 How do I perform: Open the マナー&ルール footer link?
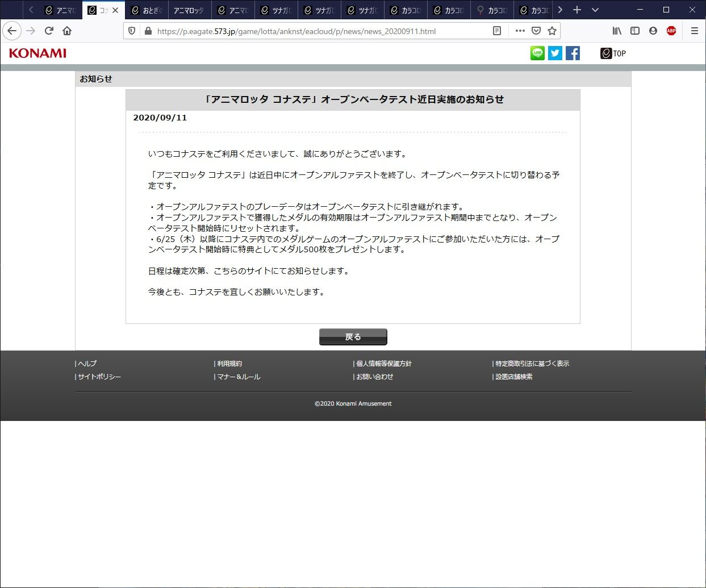click(x=238, y=377)
